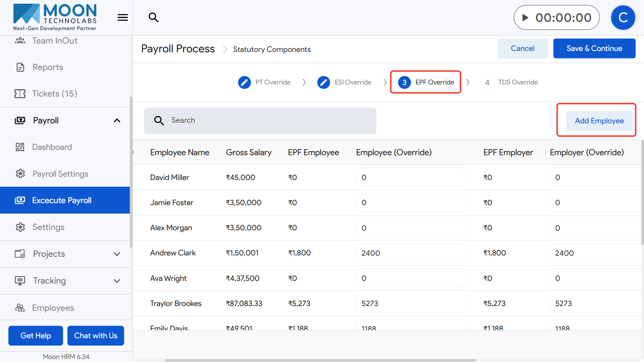The width and height of the screenshot is (644, 362).
Task: Click the Tickets sidebar icon
Action: [20, 94]
